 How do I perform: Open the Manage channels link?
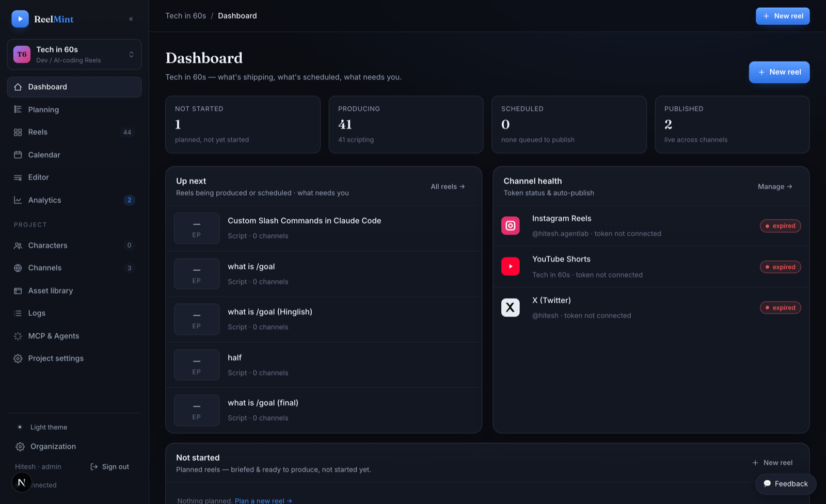pos(775,187)
